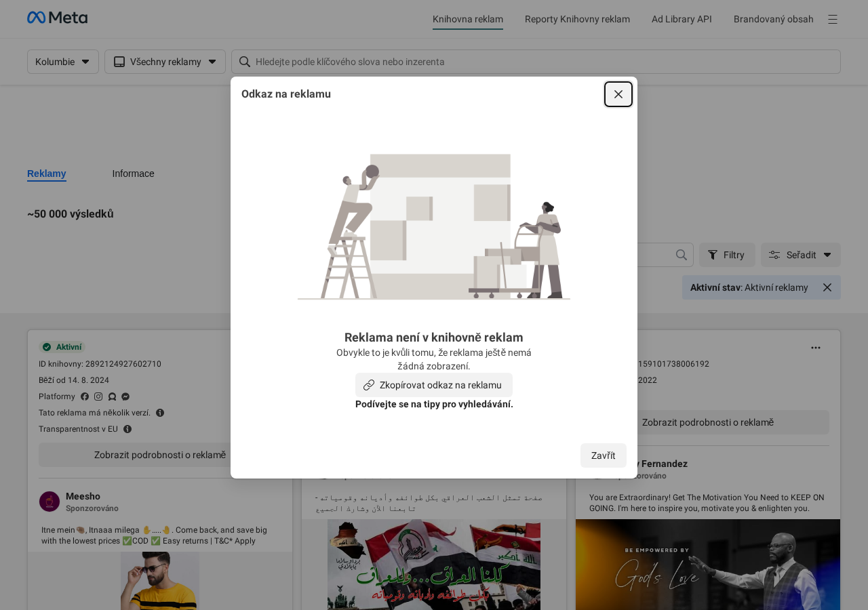Open Reporty Knihovny reklam tab

pyautogui.click(x=577, y=19)
